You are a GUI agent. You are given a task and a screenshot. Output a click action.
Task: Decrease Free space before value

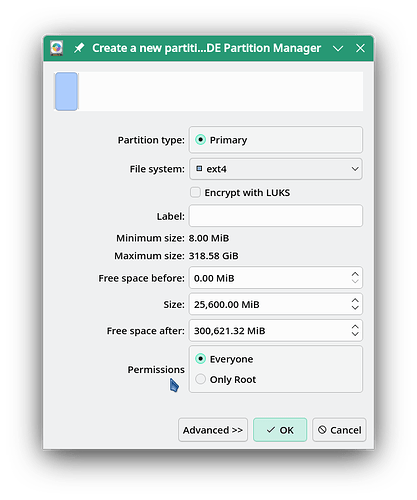pos(355,282)
